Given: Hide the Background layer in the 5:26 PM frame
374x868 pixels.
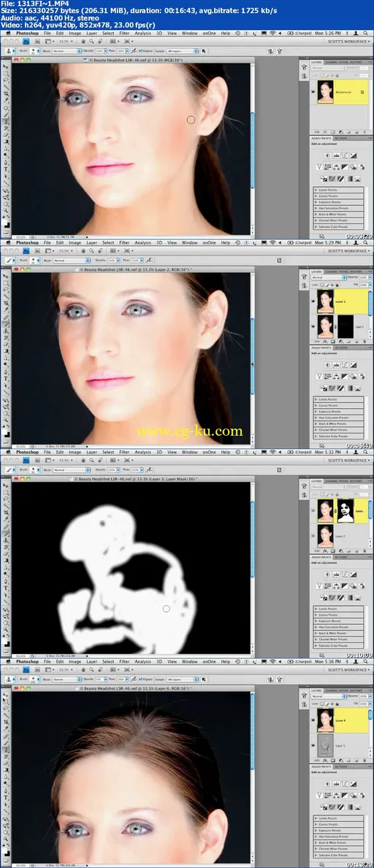Looking at the screenshot, I should [x=314, y=92].
